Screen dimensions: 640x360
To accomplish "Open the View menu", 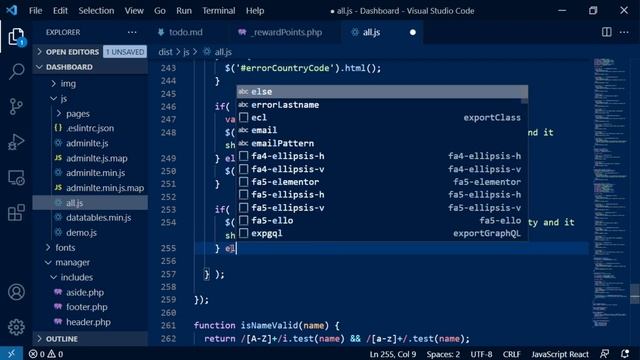I will 134,11.
